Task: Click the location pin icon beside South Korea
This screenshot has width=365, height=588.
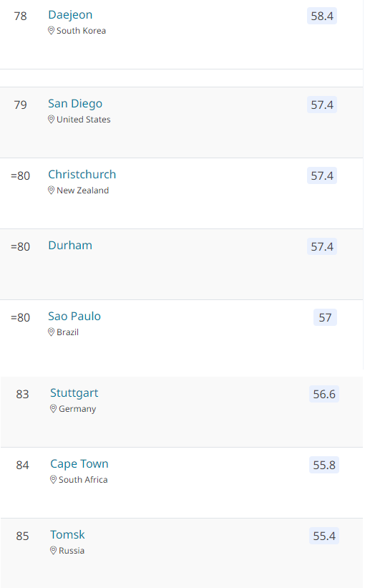Action: pos(52,31)
